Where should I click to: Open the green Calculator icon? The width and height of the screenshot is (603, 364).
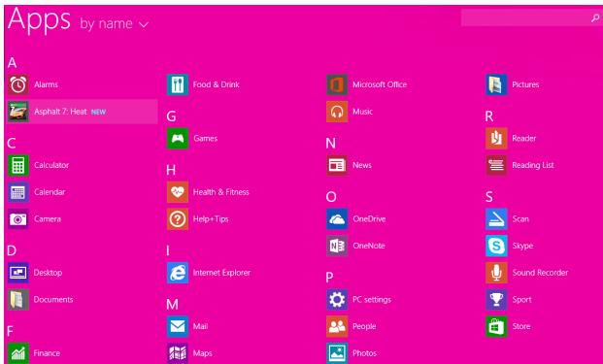(x=18, y=165)
